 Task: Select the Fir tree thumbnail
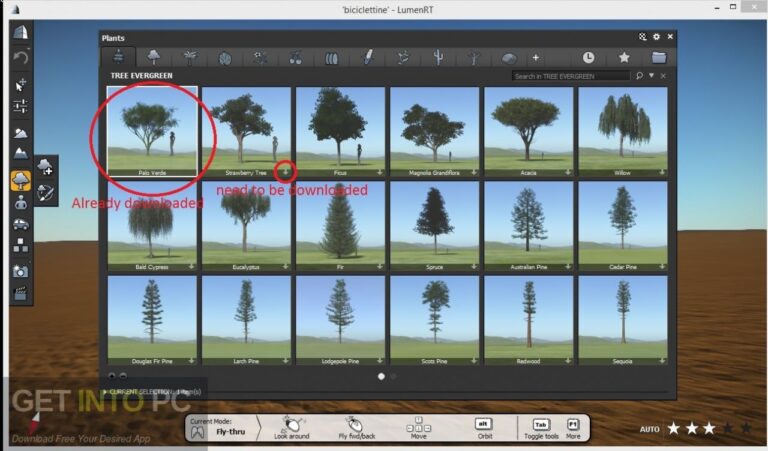coord(340,226)
